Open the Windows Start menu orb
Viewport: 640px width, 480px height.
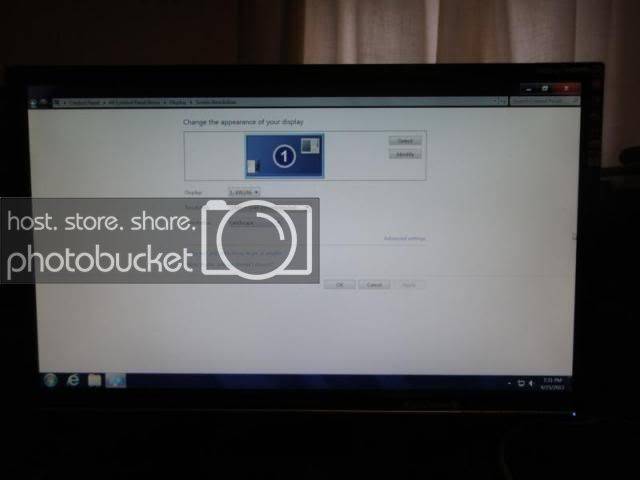[x=51, y=380]
